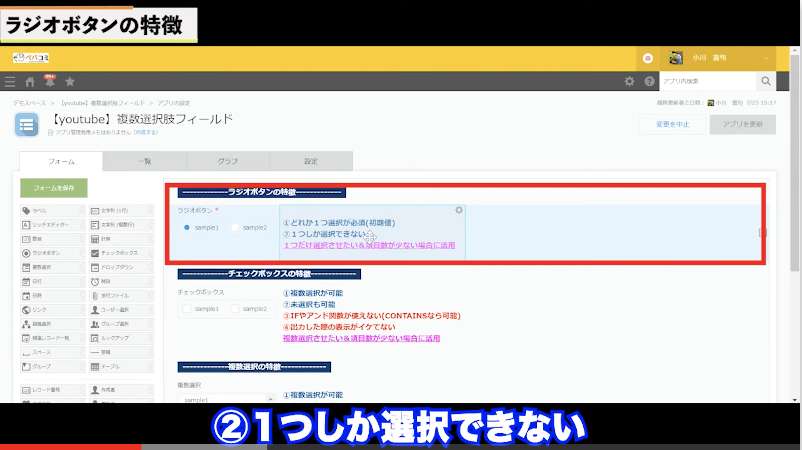Viewport: 802px width, 450px height.
Task: Switch to the グラフ tab
Action: coord(227,161)
